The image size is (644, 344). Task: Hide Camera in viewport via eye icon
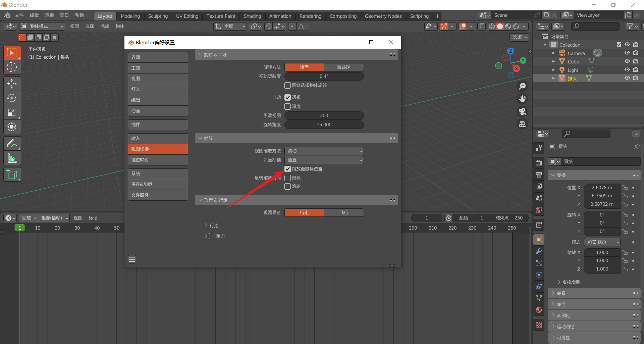coord(627,53)
